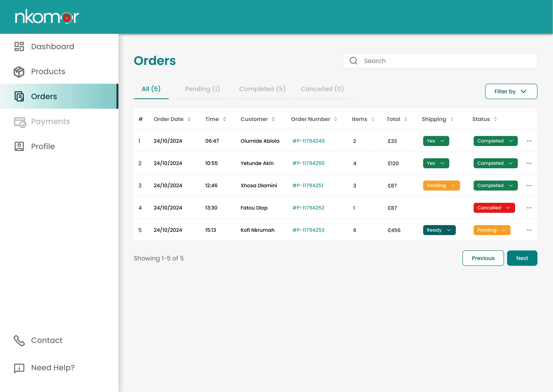Open order link #P-11794251
The width and height of the screenshot is (553, 392).
click(308, 185)
